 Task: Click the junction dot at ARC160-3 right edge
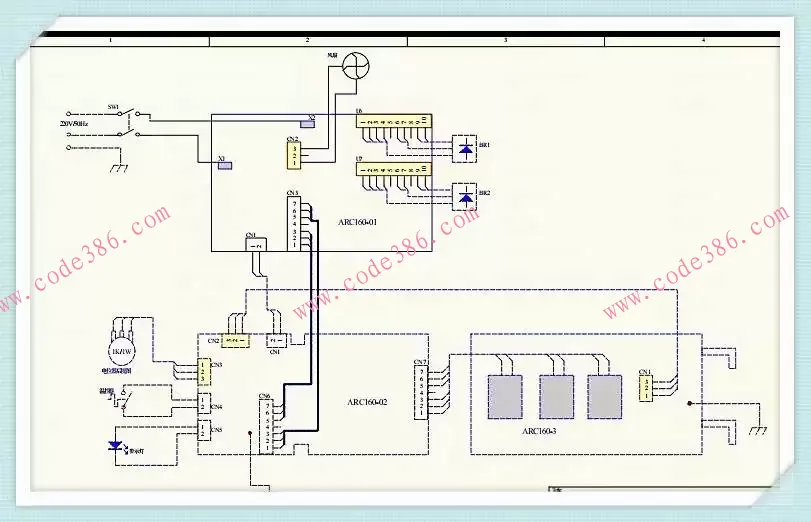tap(689, 403)
